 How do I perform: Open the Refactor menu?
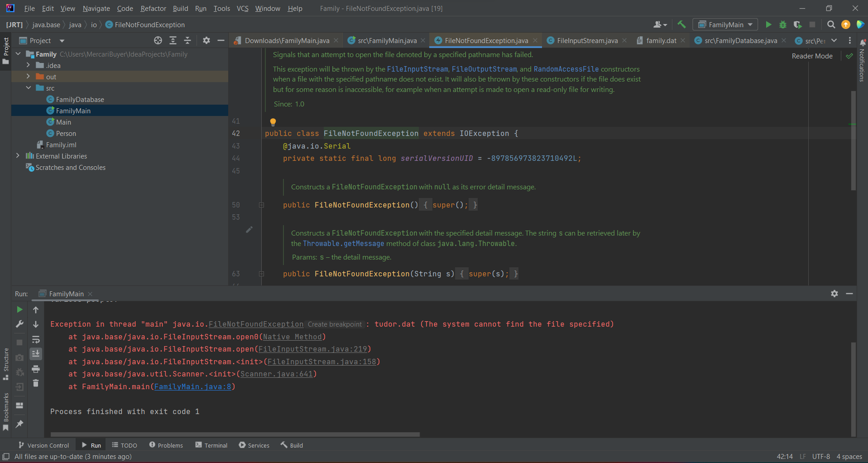click(x=153, y=8)
